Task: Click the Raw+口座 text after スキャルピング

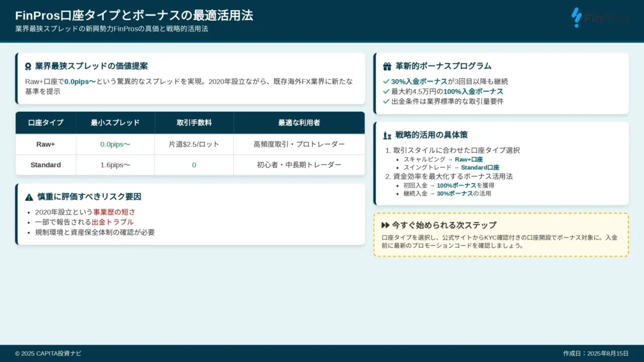Action: [469, 159]
